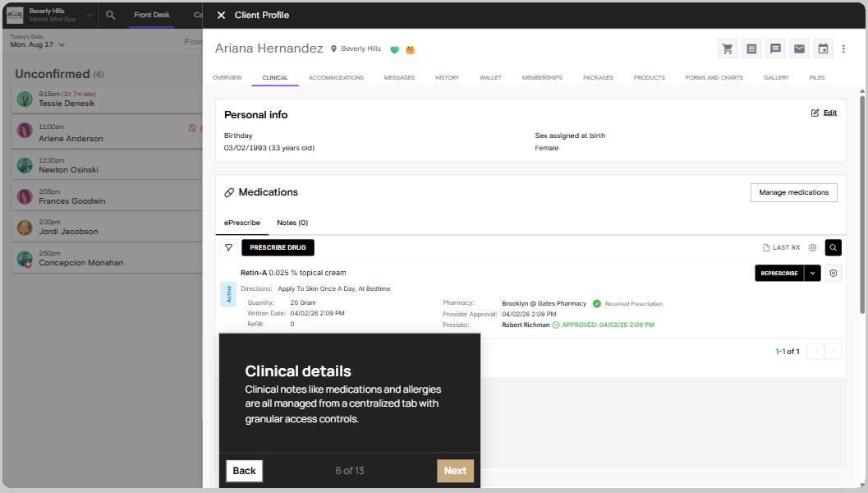
Task: Open the gear settings next to LAST RX
Action: (x=813, y=247)
